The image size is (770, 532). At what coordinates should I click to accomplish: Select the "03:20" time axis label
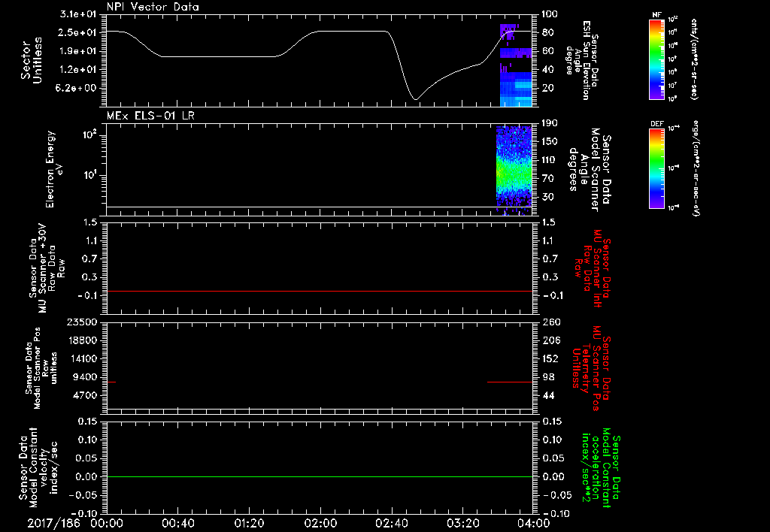point(462,523)
